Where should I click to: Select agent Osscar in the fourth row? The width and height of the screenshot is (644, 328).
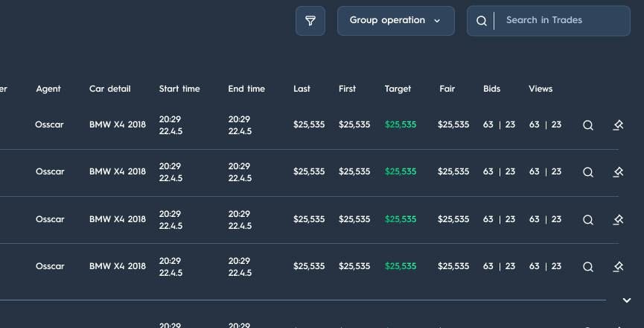pos(50,266)
